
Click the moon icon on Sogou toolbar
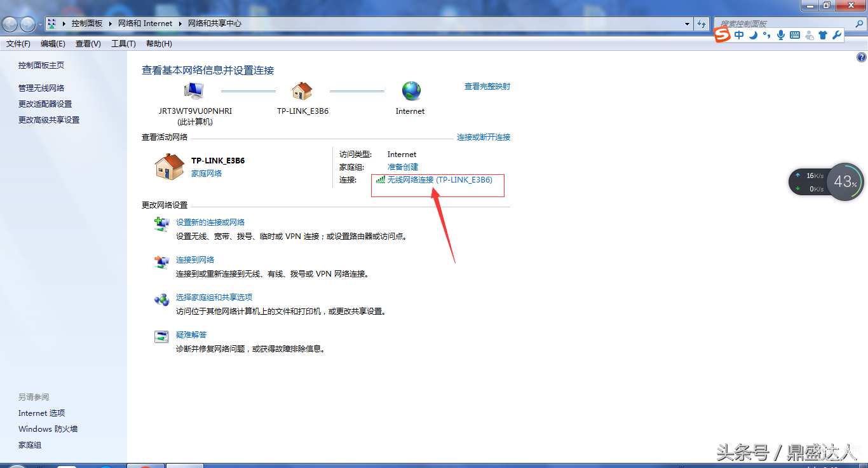point(753,36)
